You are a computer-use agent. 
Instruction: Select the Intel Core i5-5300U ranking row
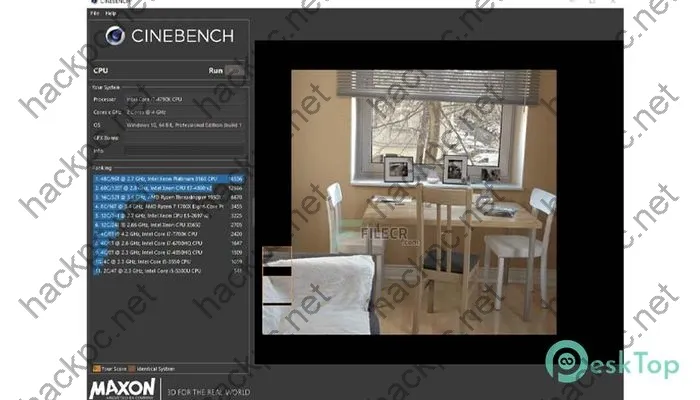(169, 271)
